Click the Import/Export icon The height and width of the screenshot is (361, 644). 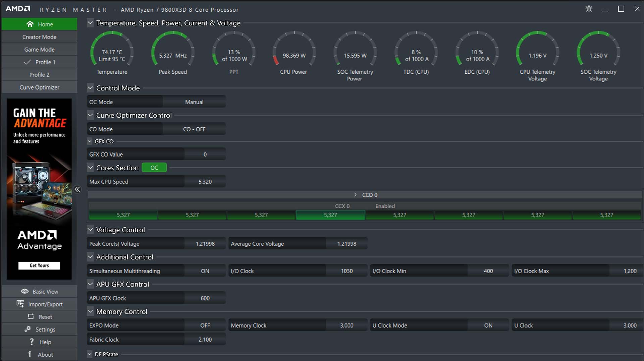click(x=20, y=304)
